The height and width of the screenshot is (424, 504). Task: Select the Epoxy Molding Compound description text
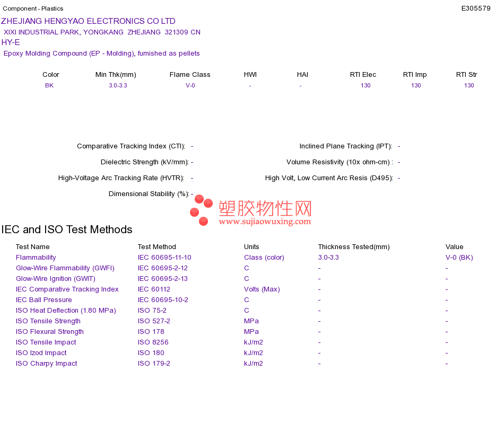pyautogui.click(x=101, y=54)
